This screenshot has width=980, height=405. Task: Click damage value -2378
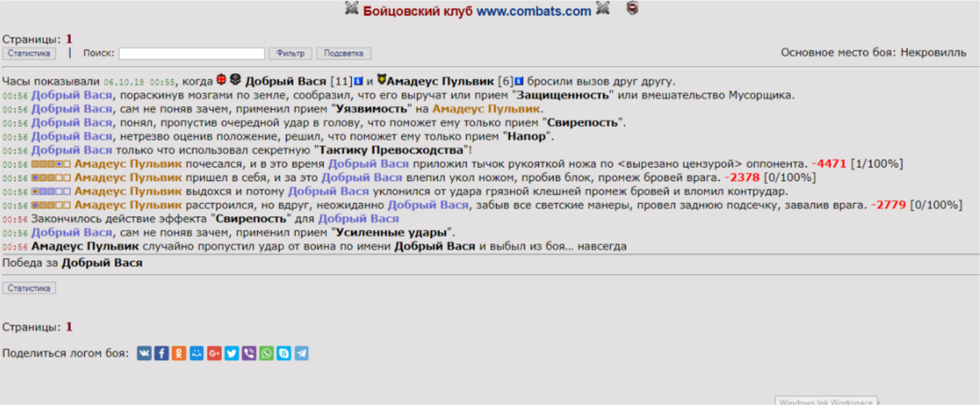point(741,178)
